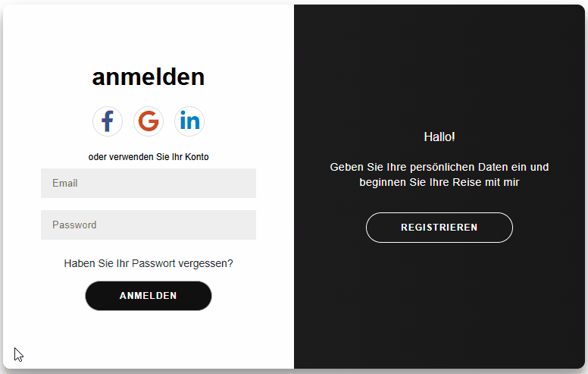Select the 'Email' placeholder text
Image resolution: width=588 pixels, height=374 pixels.
click(65, 184)
